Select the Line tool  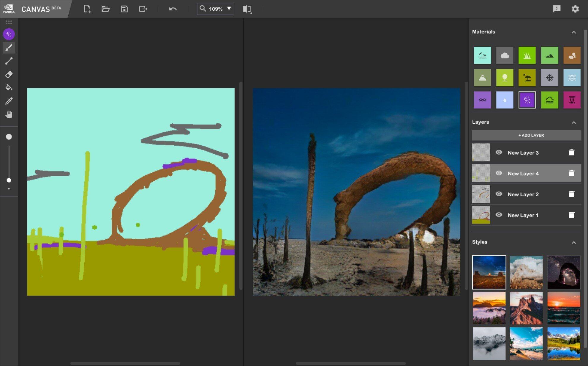click(x=9, y=61)
